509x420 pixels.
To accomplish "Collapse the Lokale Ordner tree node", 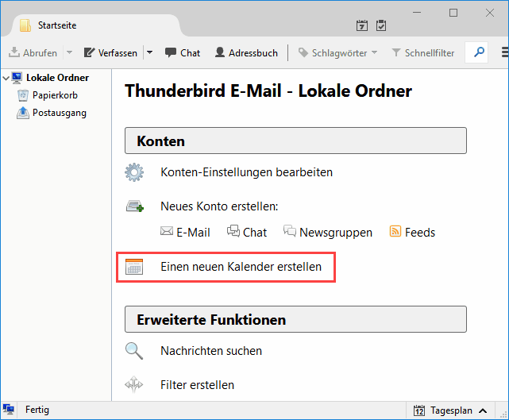I will pos(6,78).
